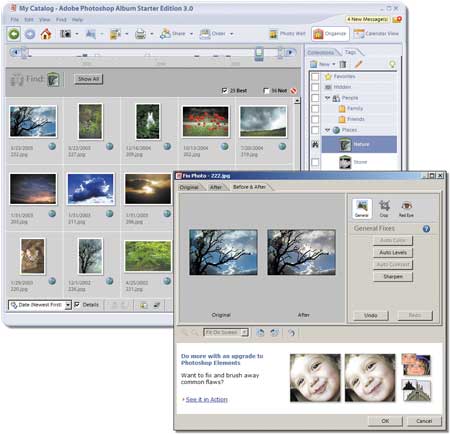Toggle the 25 Best checkbox
Image resolution: width=450 pixels, height=434 pixels.
coord(224,91)
